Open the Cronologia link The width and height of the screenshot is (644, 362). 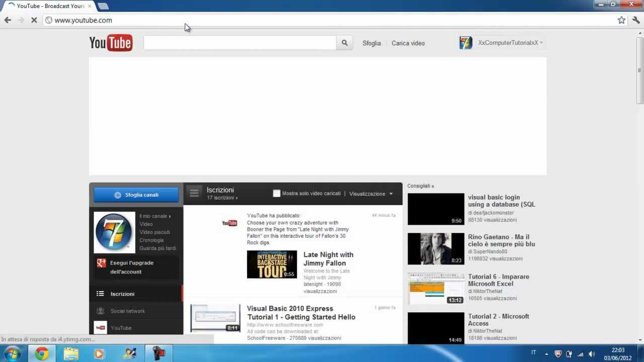click(x=151, y=240)
